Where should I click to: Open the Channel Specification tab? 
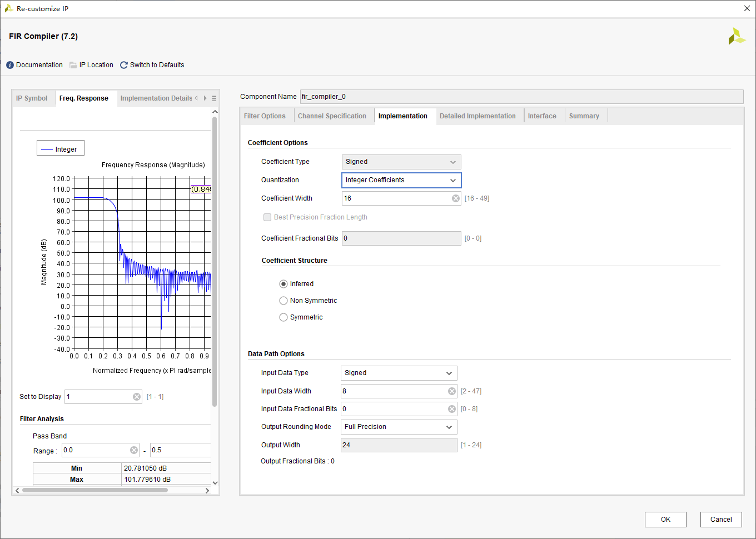click(x=332, y=116)
